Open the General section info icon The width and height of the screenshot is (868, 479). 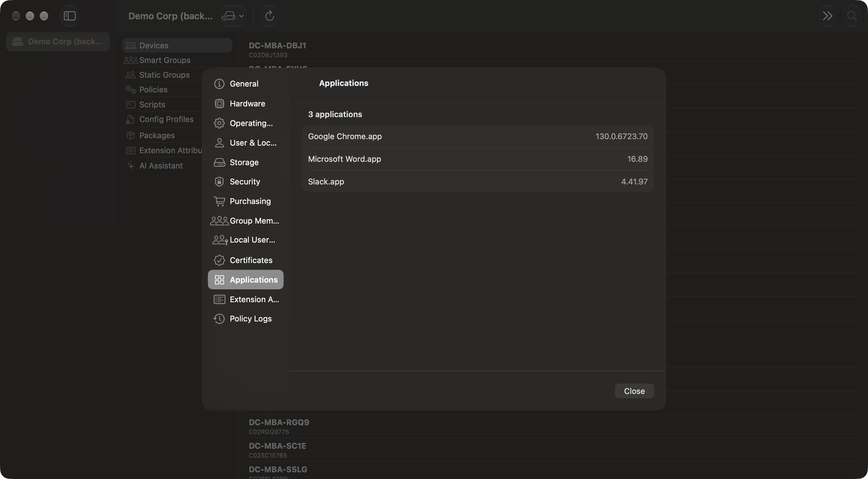219,84
